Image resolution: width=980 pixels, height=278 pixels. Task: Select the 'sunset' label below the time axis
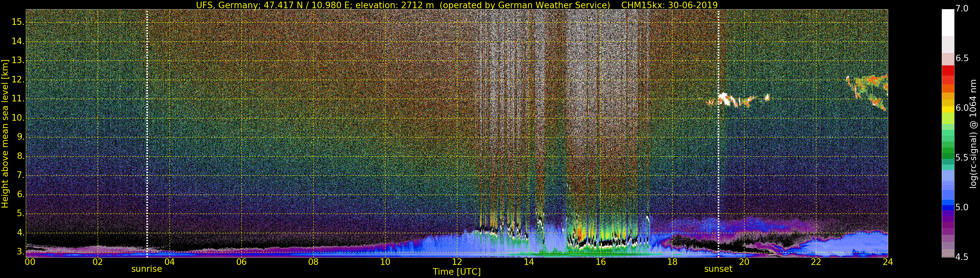point(718,269)
